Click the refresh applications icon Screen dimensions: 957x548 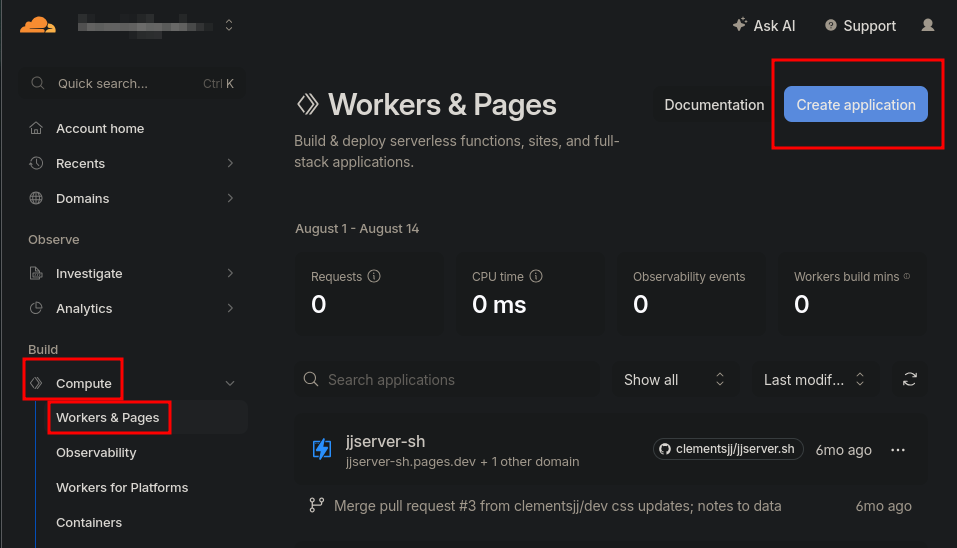pyautogui.click(x=909, y=379)
